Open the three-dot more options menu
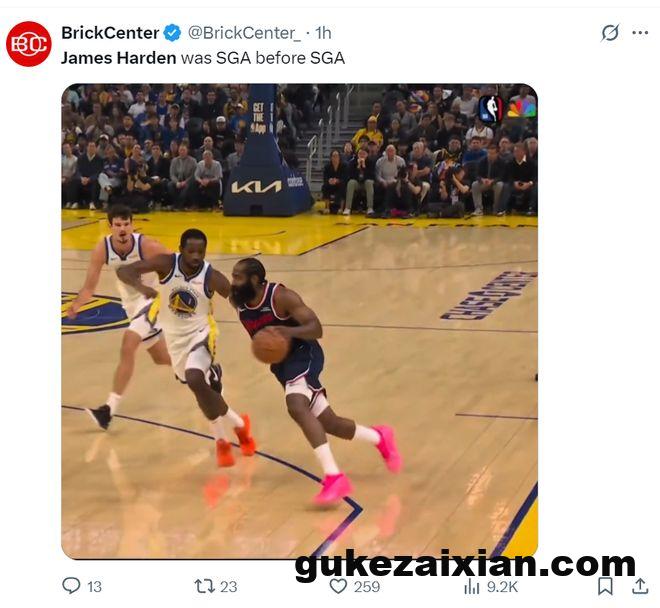This screenshot has width=660, height=608. [x=640, y=33]
